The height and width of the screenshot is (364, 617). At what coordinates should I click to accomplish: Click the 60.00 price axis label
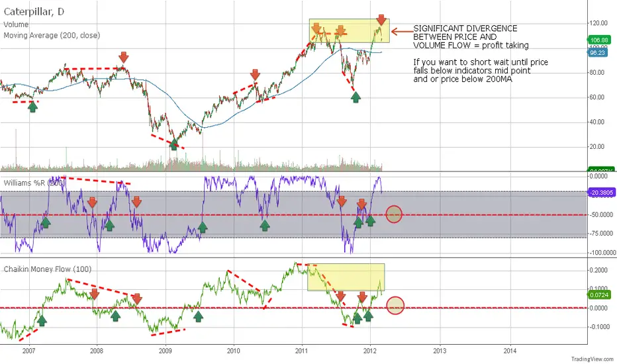[596, 97]
